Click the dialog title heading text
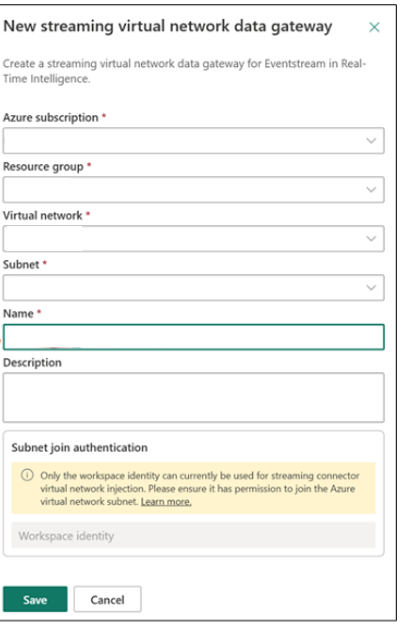This screenshot has height=627, width=410. [168, 26]
